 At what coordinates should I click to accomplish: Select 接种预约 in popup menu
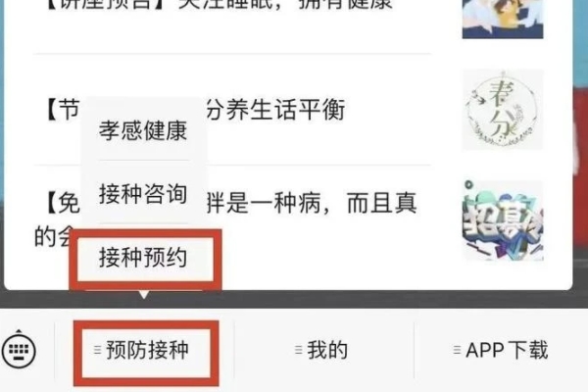[x=143, y=258]
